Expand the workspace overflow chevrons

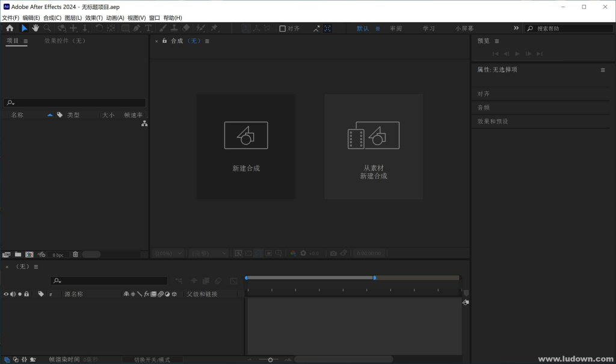coord(516,28)
